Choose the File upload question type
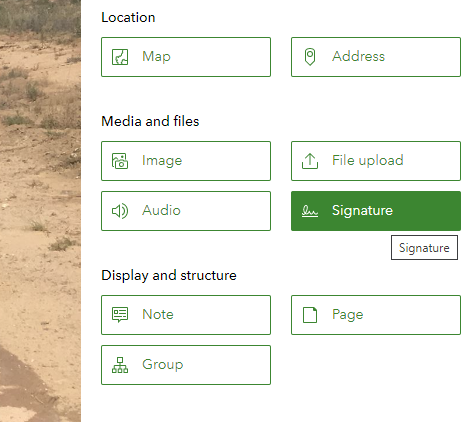The height and width of the screenshot is (422, 470). (x=376, y=161)
